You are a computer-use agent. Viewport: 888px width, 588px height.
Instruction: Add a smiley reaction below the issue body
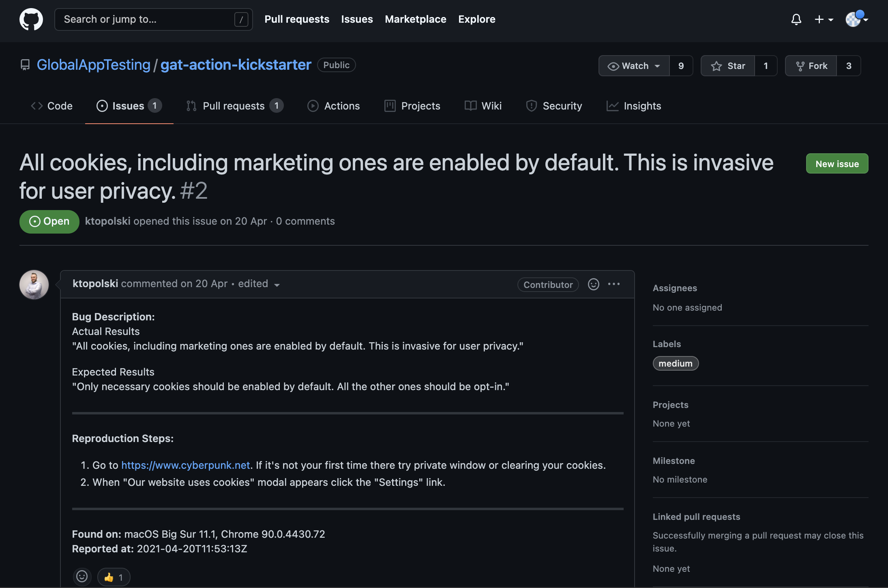click(82, 577)
